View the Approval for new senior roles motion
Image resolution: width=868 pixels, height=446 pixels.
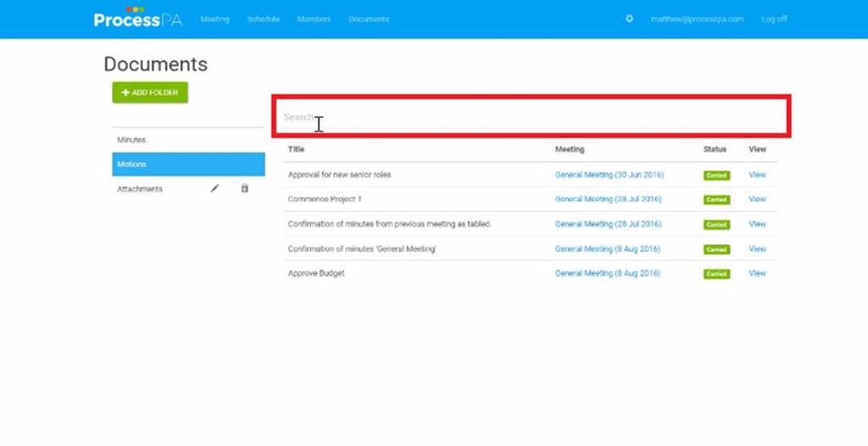757,175
